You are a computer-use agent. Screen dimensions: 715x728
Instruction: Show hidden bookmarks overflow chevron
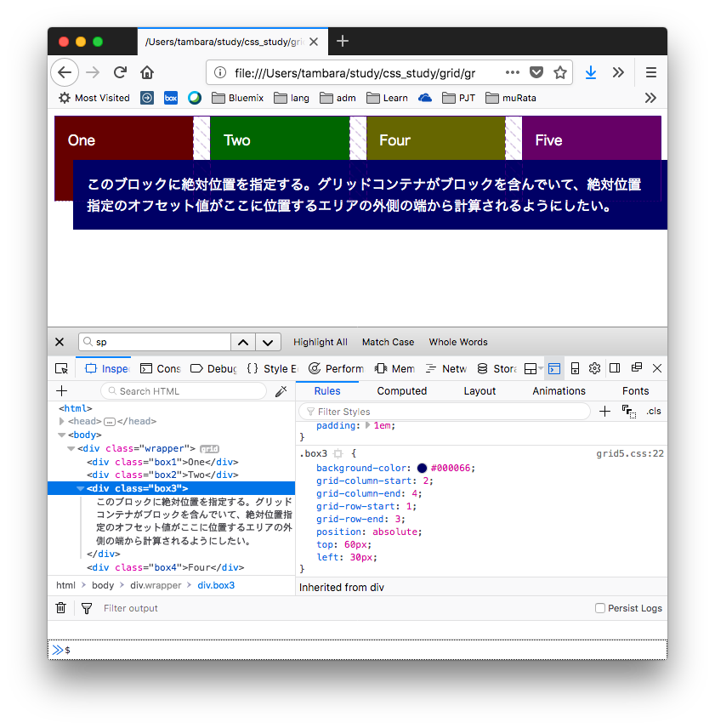(650, 98)
